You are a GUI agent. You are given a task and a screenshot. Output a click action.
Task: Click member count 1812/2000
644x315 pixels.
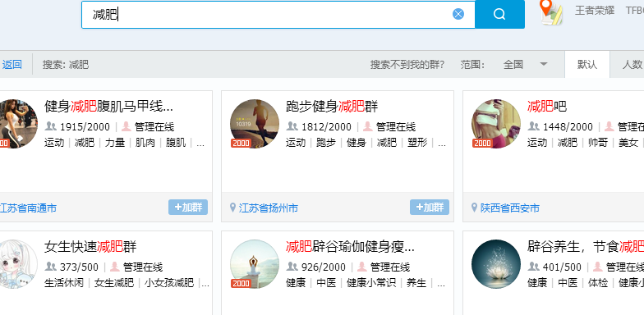[x=327, y=126]
